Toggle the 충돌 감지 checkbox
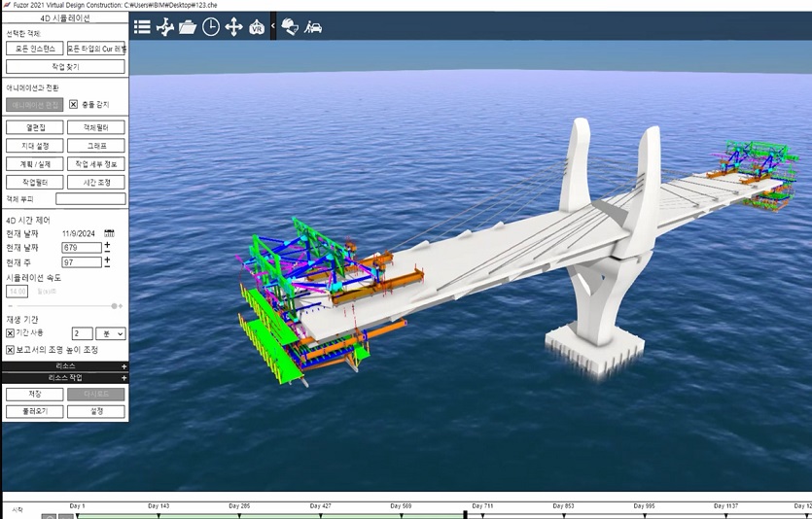 click(73, 104)
